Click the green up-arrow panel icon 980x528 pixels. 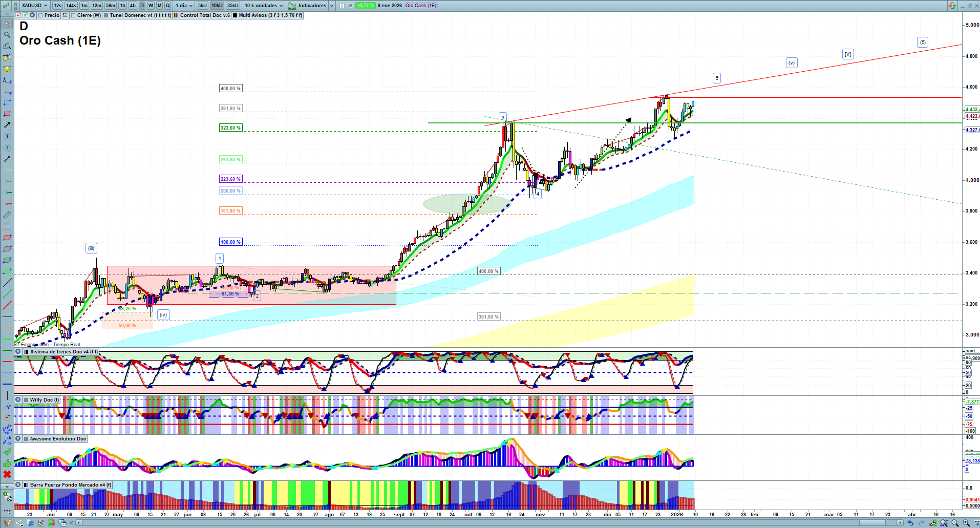click(x=25, y=15)
